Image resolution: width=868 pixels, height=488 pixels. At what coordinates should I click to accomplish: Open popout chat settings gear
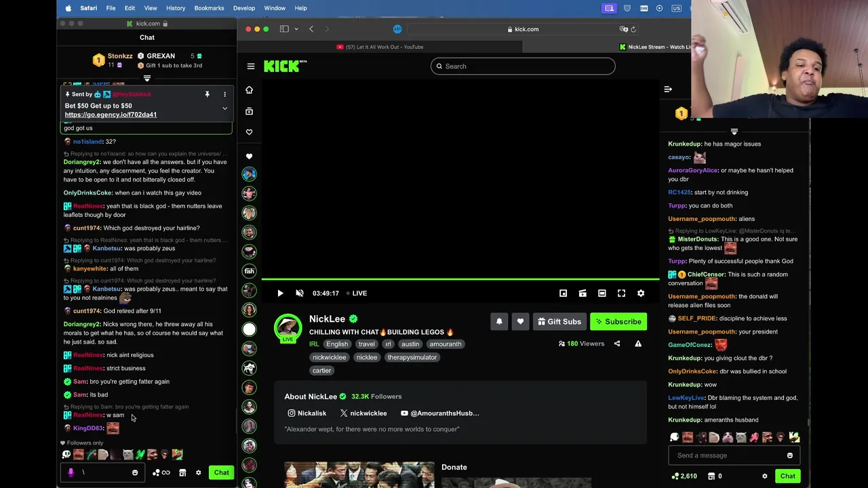click(x=198, y=472)
